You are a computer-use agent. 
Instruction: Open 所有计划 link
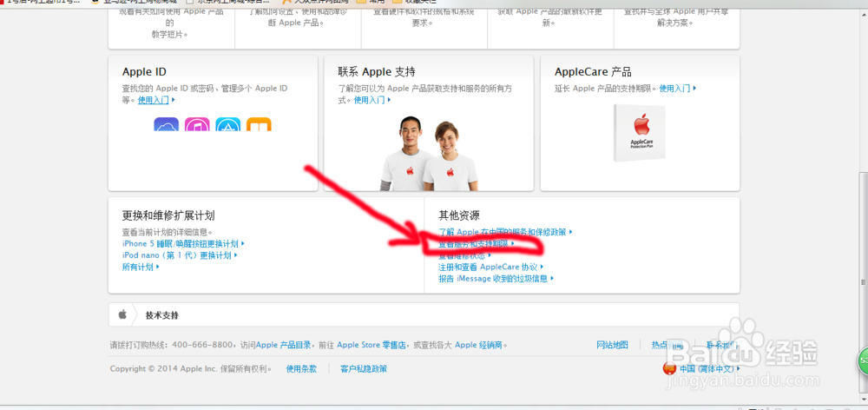pyautogui.click(x=138, y=267)
